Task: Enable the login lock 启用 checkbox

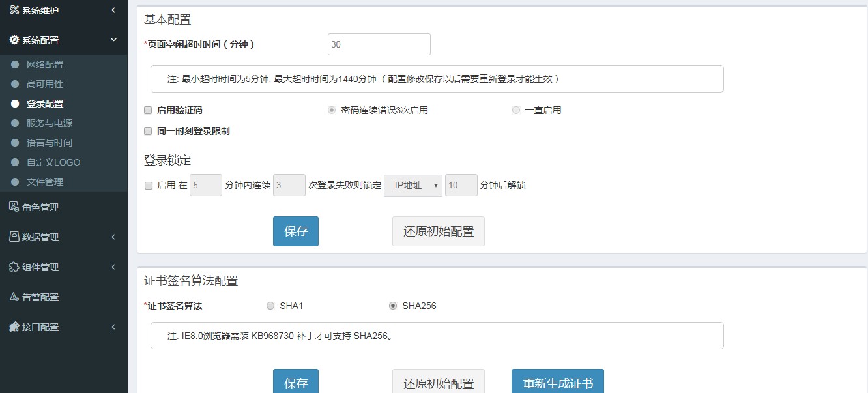Action: (x=148, y=186)
